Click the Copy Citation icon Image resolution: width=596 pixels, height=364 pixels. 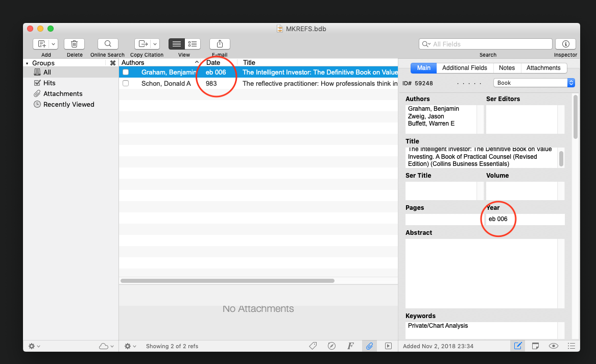click(x=143, y=44)
